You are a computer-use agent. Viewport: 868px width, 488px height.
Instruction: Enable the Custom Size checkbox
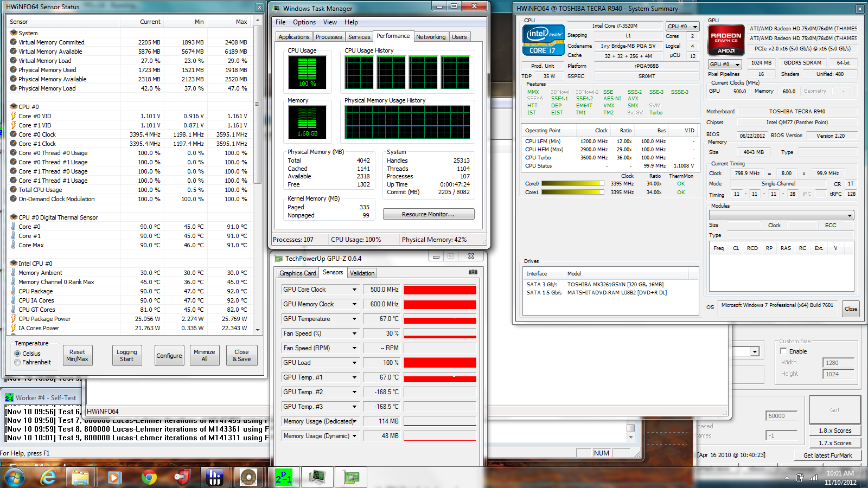tap(783, 351)
